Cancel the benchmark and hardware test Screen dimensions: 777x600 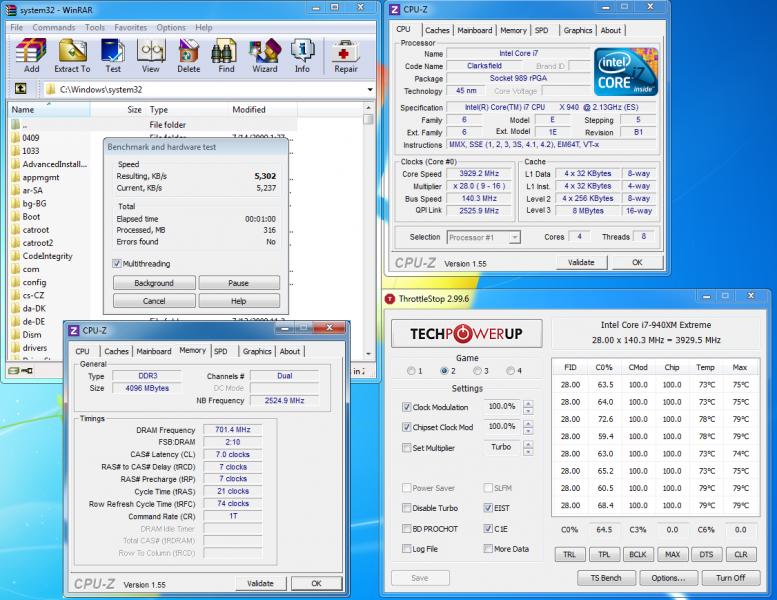pyautogui.click(x=154, y=301)
